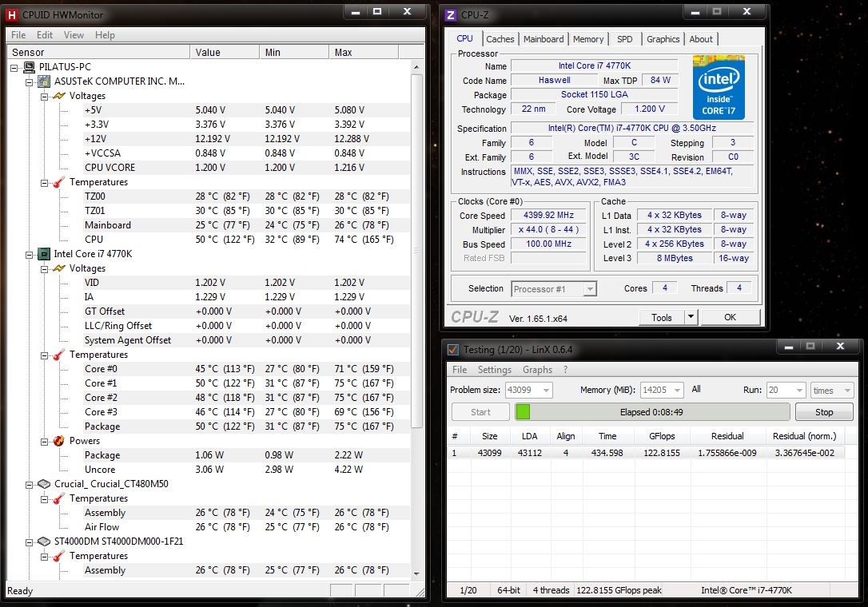Click the Powers flame icon in HWMonitor
The width and height of the screenshot is (868, 607).
coord(58,441)
